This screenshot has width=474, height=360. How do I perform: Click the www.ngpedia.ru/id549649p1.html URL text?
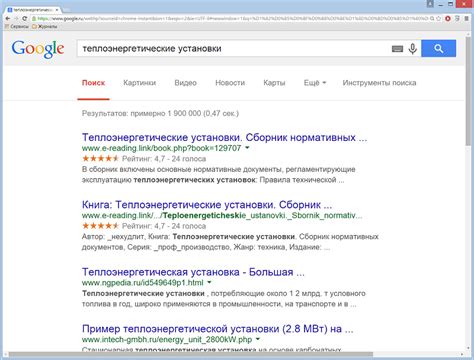(x=143, y=283)
